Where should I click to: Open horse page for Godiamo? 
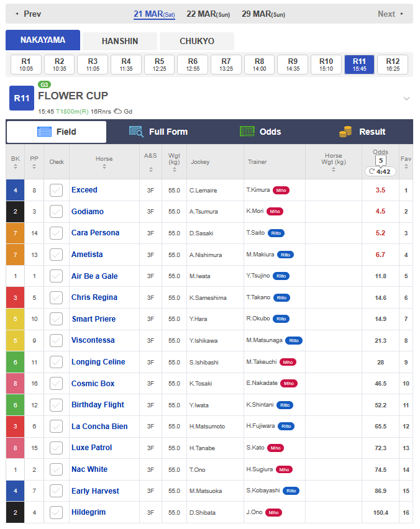[88, 212]
